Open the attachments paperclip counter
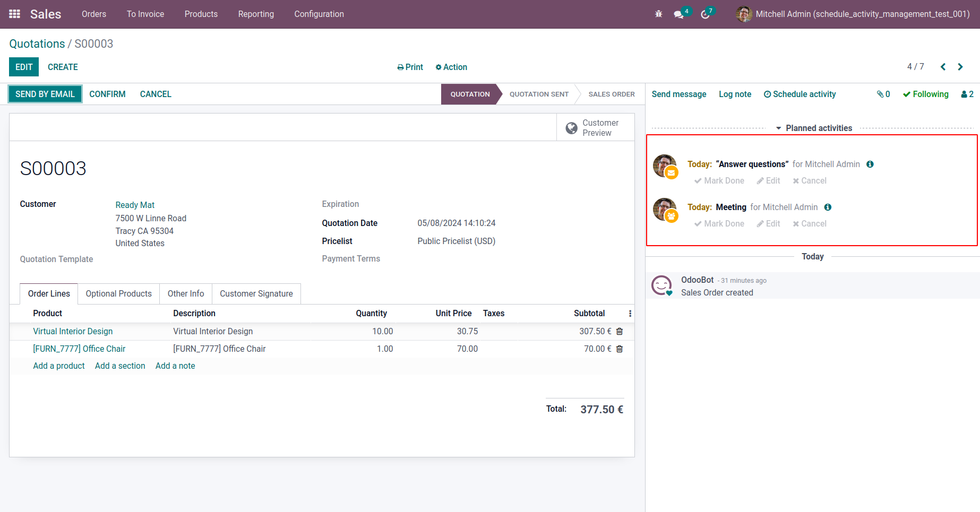 pyautogui.click(x=883, y=94)
